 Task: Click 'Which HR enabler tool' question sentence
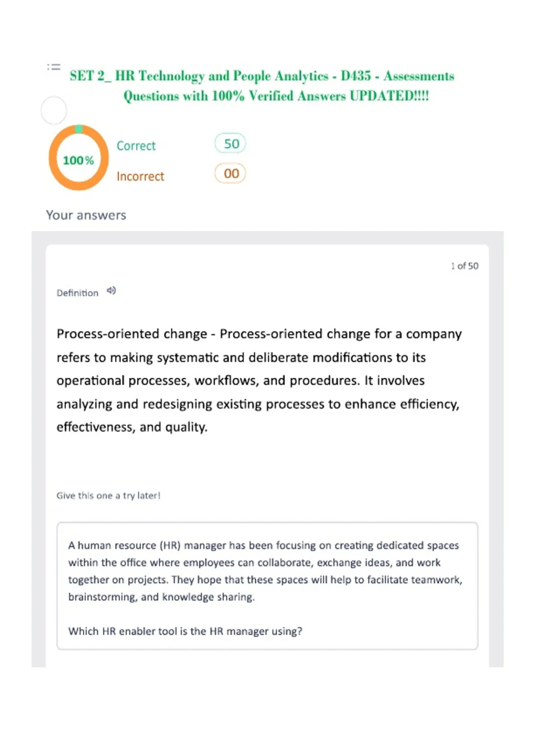pyautogui.click(x=186, y=631)
